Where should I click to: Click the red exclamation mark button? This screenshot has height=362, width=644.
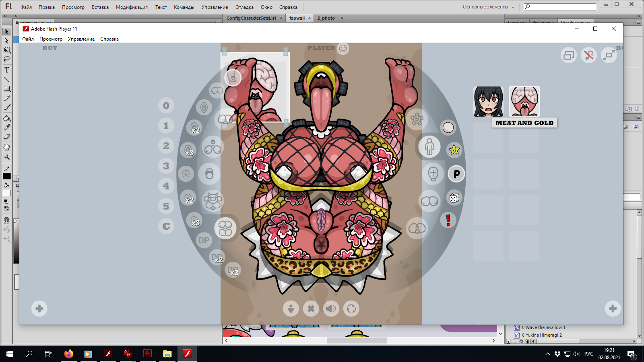click(x=448, y=220)
